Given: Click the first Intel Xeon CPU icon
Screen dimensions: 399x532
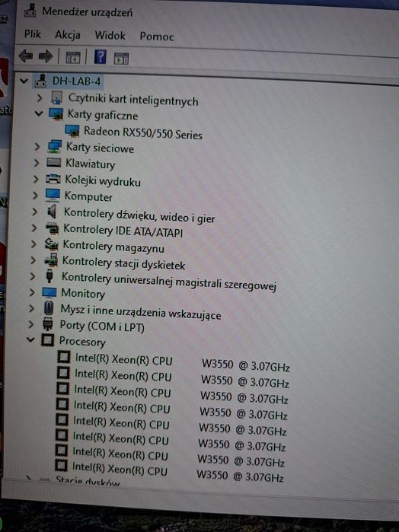Looking at the screenshot, I should [x=64, y=357].
